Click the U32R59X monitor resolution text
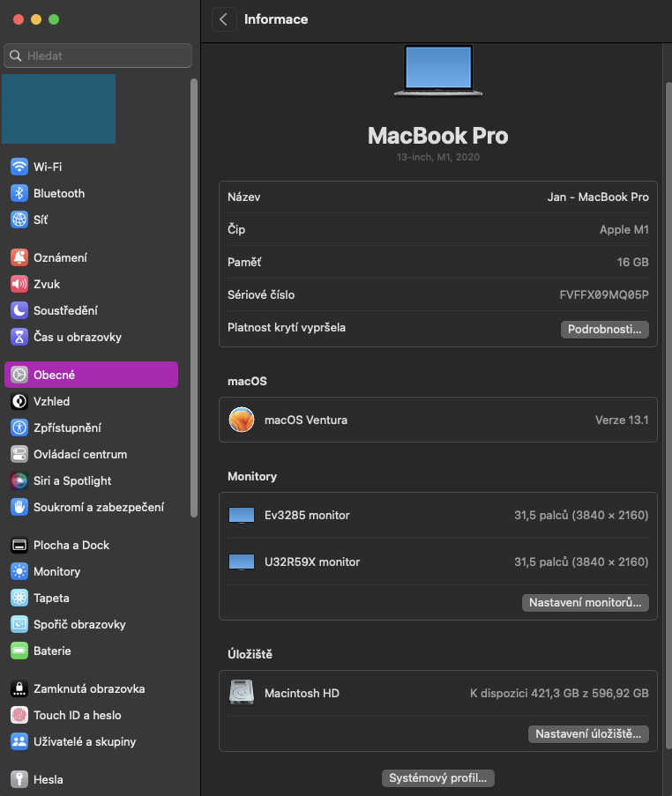The width and height of the screenshot is (672, 796). (x=581, y=562)
